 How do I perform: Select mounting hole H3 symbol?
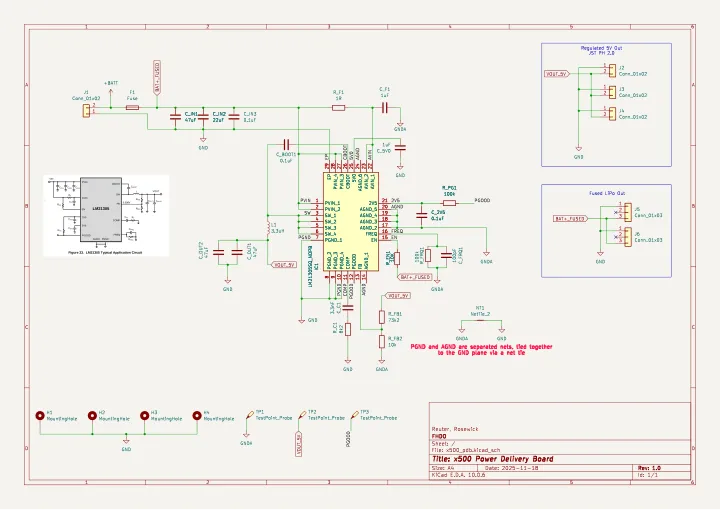145,416
